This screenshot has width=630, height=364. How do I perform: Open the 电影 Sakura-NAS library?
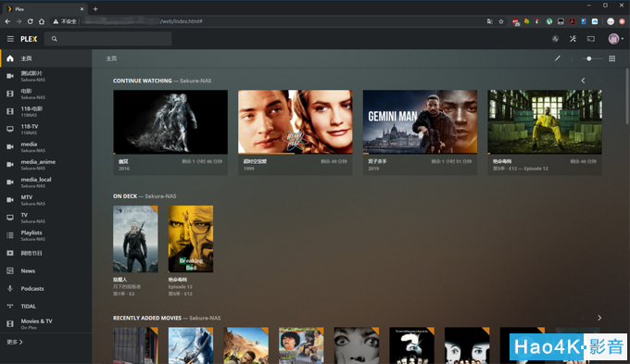tap(45, 94)
